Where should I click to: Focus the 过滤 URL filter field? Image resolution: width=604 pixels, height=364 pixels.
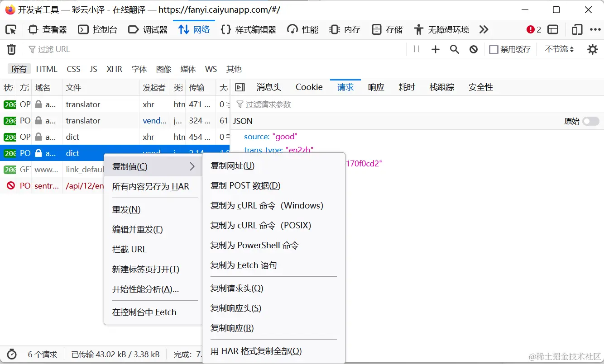pyautogui.click(x=215, y=49)
